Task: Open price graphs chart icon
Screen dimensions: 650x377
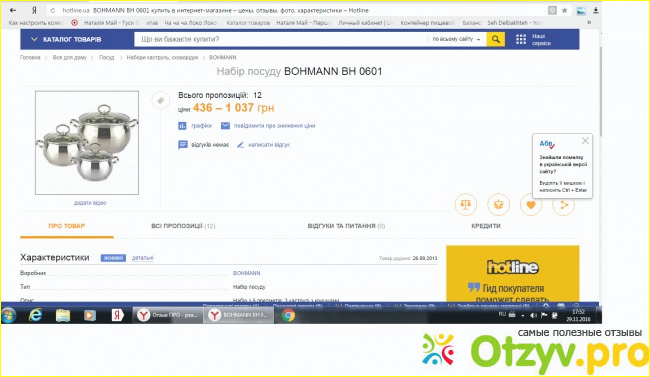Action: (x=182, y=126)
